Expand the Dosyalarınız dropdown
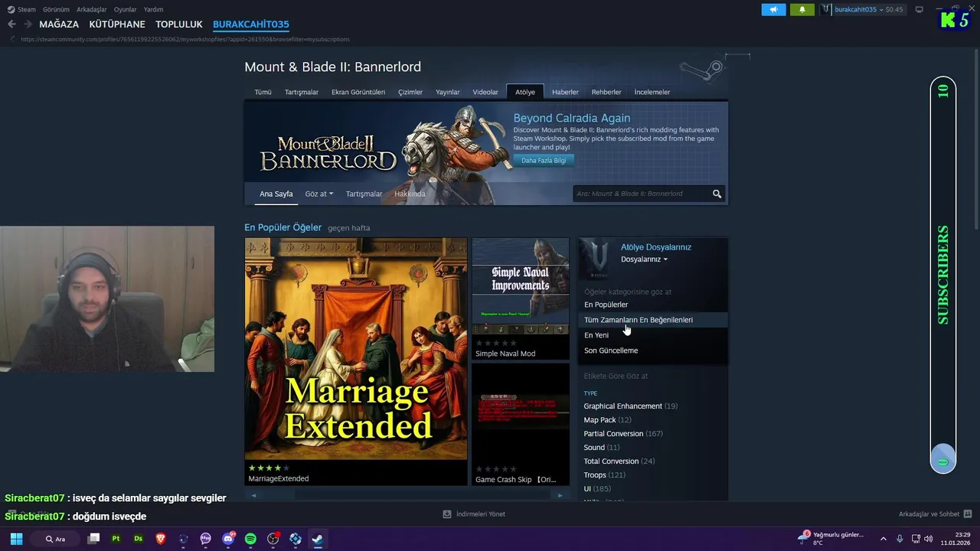 point(644,259)
